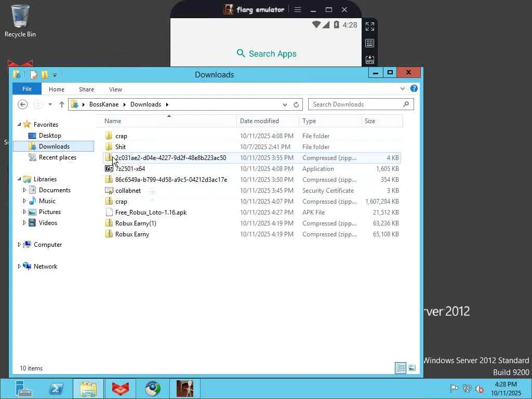Image resolution: width=532 pixels, height=399 pixels.
Task: Switch to the Share ribbon tab
Action: click(x=86, y=89)
